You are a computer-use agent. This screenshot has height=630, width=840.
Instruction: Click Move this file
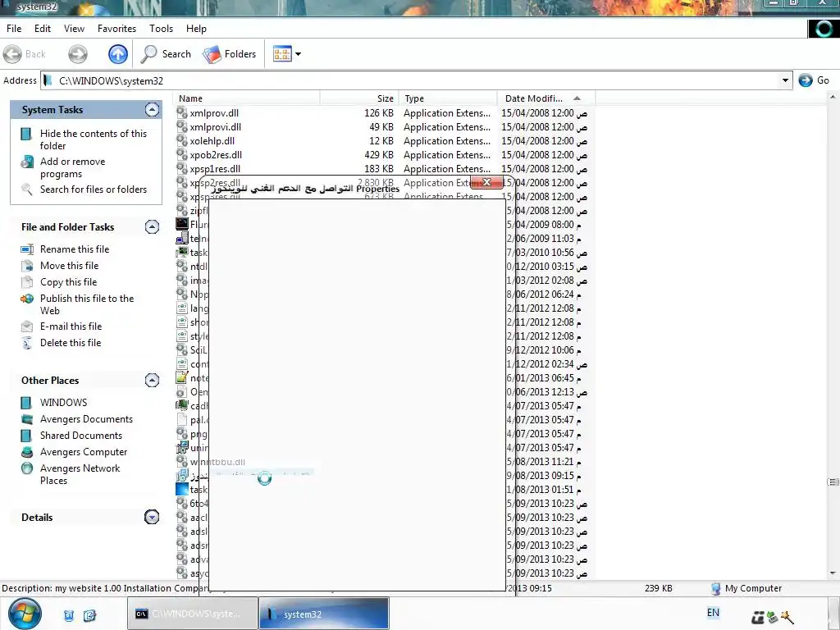pyautogui.click(x=69, y=266)
